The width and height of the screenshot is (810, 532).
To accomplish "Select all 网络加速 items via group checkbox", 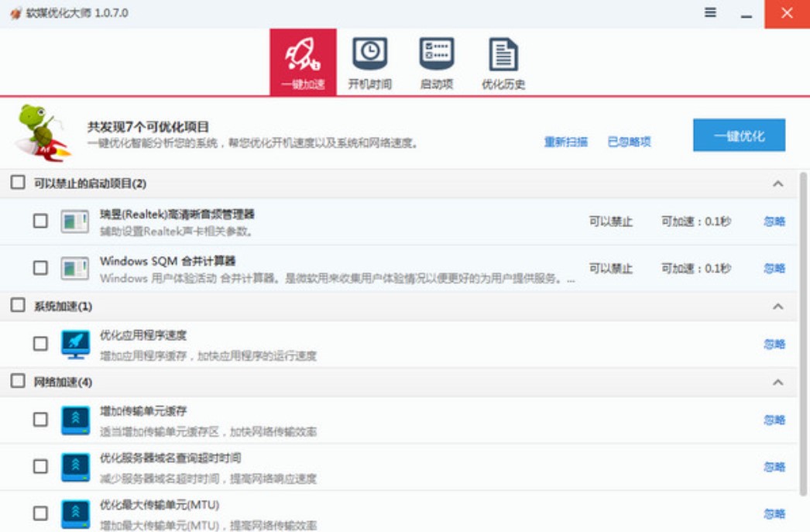I will [x=18, y=381].
